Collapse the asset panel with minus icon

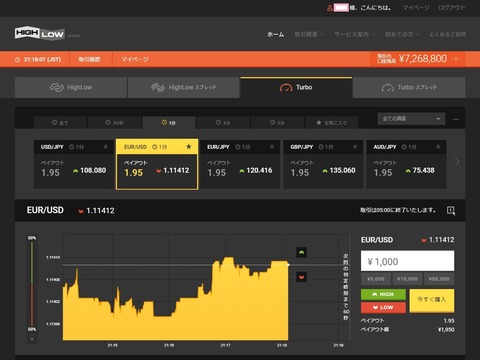point(456,119)
